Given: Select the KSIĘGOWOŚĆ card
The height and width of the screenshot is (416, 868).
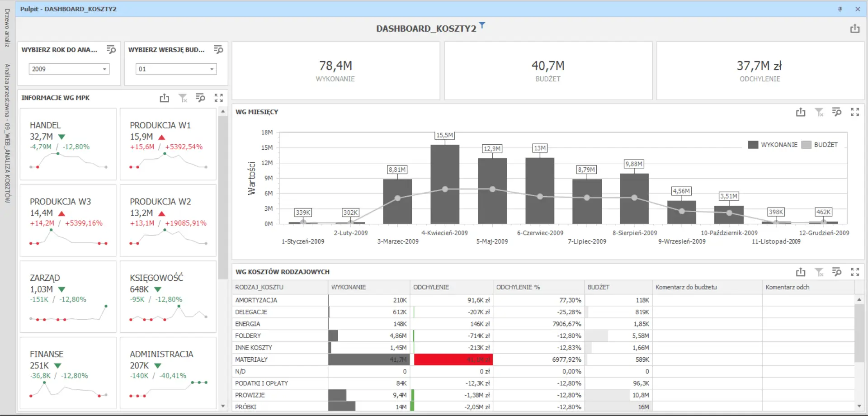Looking at the screenshot, I should pos(168,297).
